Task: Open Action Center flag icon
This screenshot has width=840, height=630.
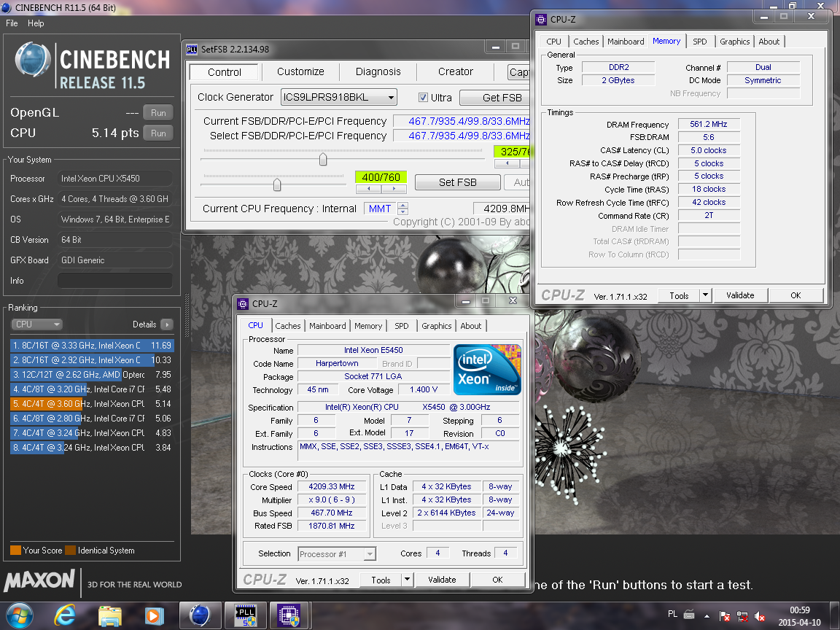Action: pyautogui.click(x=724, y=616)
